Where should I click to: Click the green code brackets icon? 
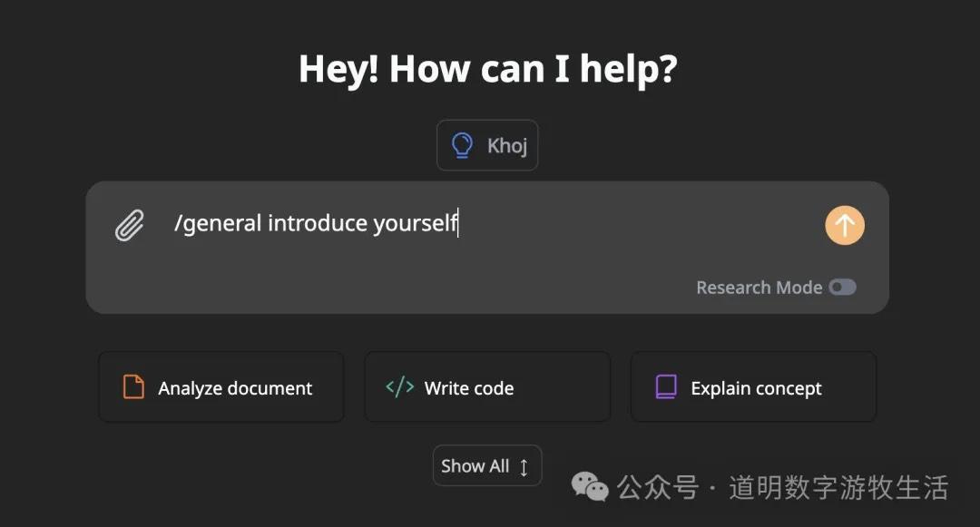pyautogui.click(x=399, y=387)
